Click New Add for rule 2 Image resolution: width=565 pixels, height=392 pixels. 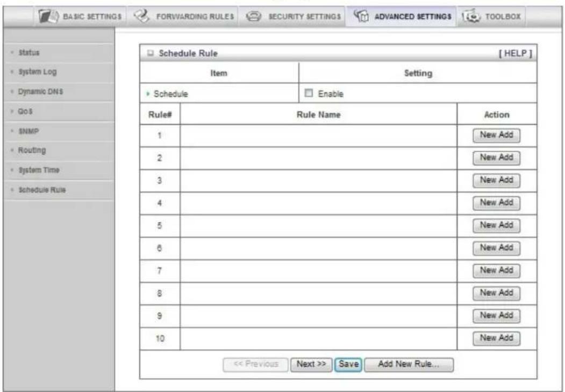point(497,158)
